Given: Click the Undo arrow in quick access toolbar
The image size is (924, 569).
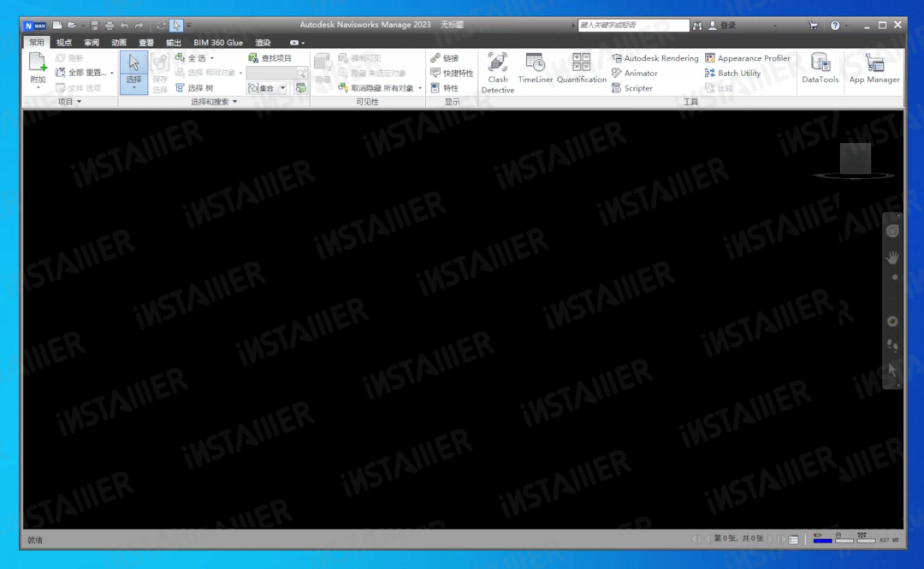Looking at the screenshot, I should [124, 26].
